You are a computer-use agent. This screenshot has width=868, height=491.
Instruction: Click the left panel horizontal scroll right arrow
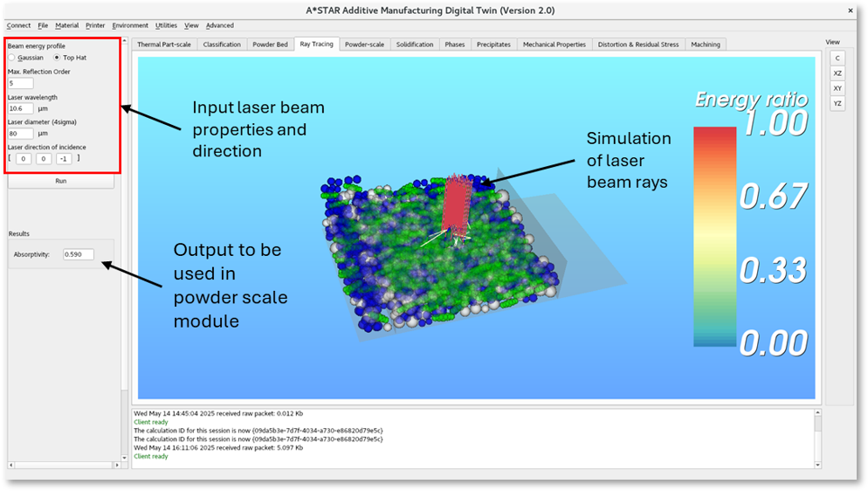coord(117,465)
